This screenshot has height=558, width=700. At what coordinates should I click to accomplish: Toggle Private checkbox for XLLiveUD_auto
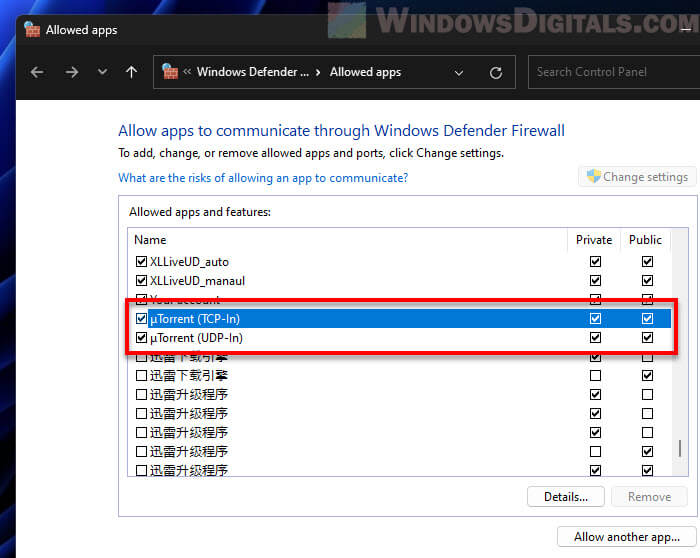point(595,261)
